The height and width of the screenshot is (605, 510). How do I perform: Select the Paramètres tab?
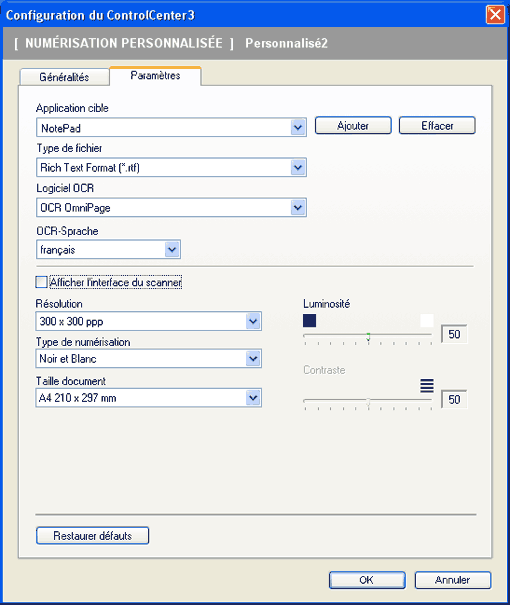pos(155,76)
